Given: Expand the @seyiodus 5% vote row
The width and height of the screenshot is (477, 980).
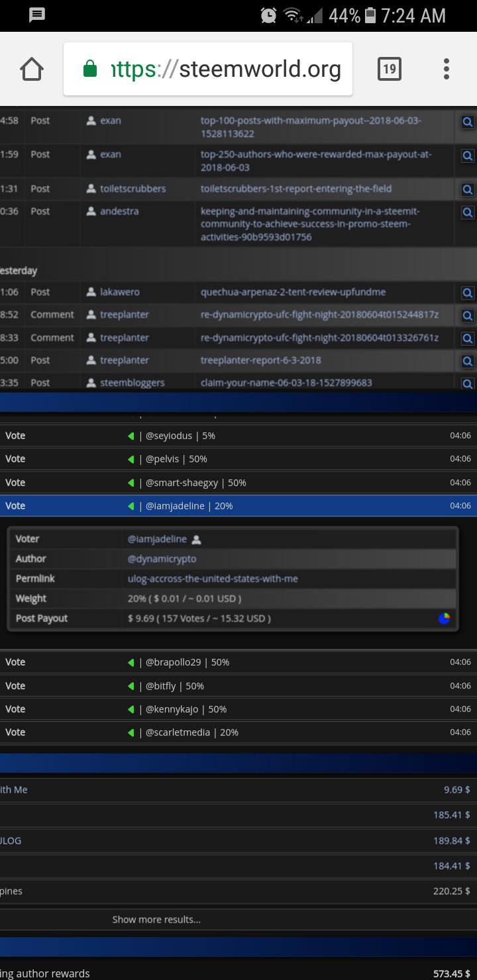Looking at the screenshot, I should point(238,436).
